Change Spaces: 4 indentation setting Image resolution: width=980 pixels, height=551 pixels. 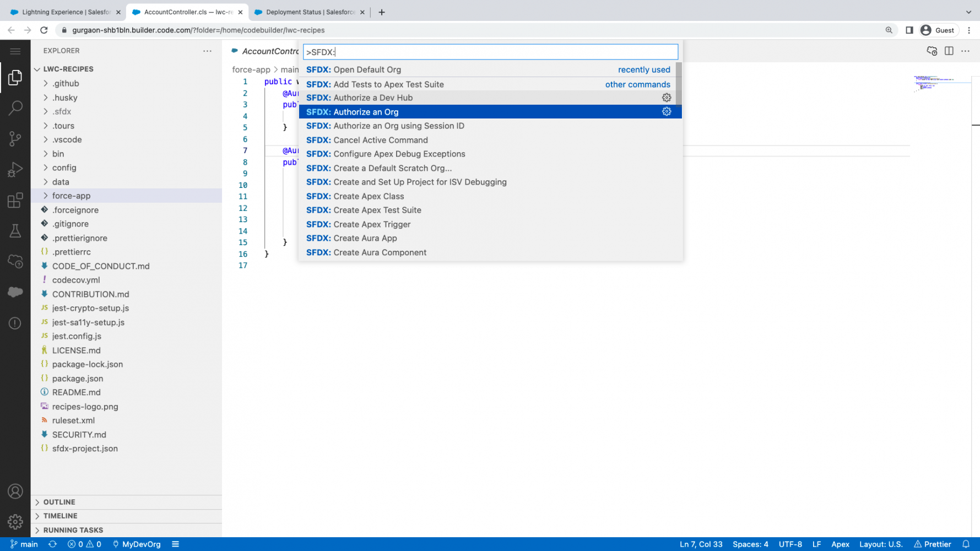(750, 544)
